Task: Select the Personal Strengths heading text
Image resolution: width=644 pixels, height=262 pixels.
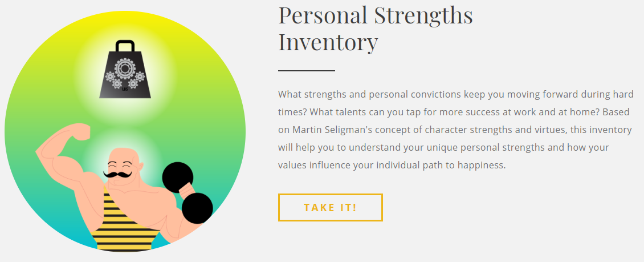Action: 376,15
